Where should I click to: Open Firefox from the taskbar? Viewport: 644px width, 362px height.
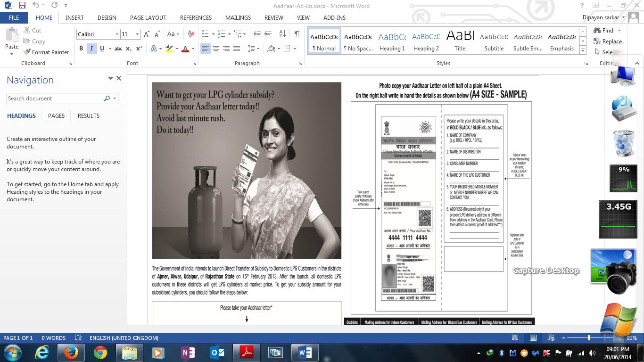71,353
